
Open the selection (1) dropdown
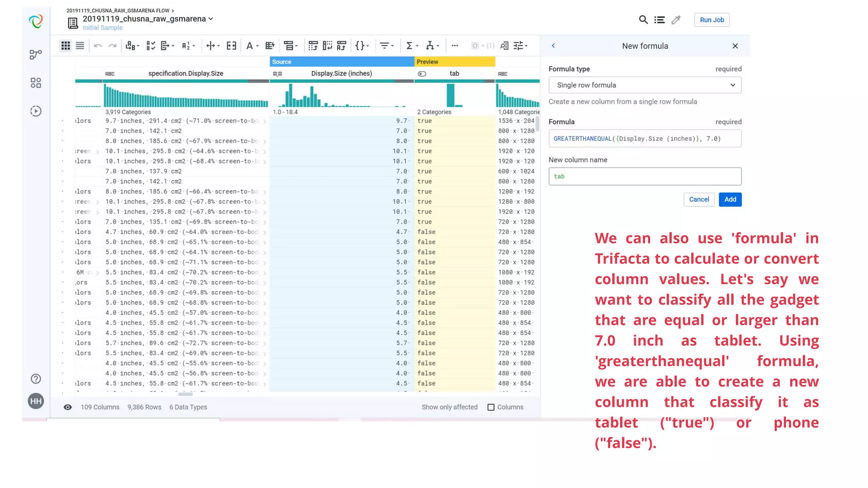[482, 46]
